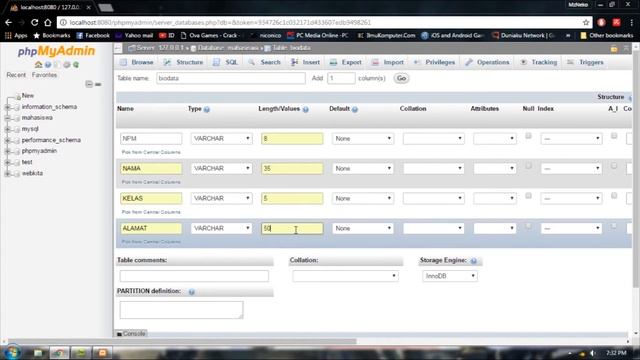
Task: Click the Table comments input field
Action: click(x=194, y=276)
